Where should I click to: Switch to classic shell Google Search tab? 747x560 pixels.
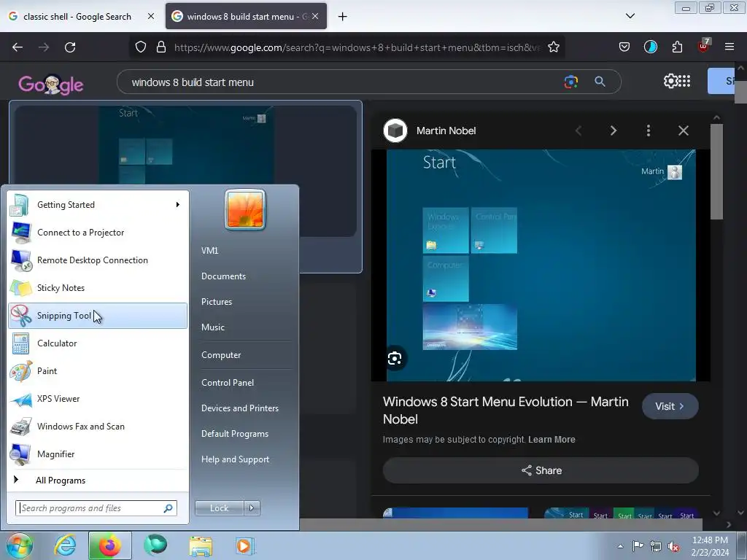click(82, 17)
